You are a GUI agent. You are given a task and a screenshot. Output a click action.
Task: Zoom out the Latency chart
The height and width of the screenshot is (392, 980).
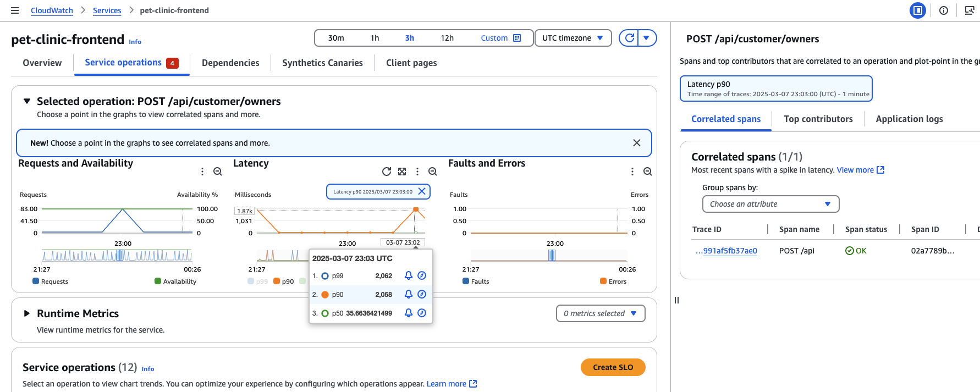point(433,172)
